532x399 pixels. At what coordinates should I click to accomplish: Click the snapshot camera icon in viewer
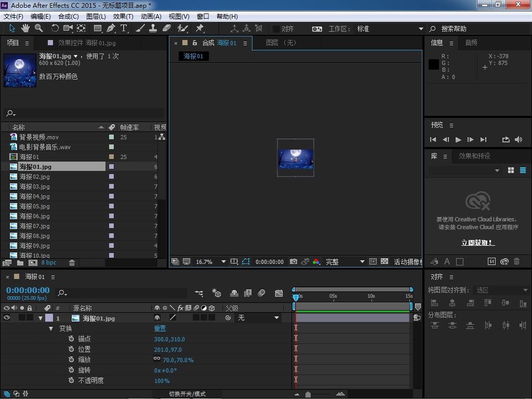click(294, 262)
